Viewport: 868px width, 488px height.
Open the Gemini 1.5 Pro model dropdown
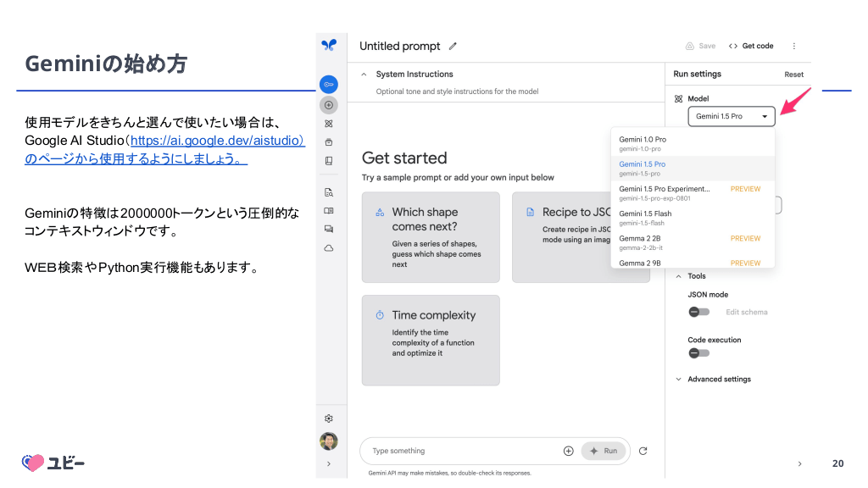(731, 116)
